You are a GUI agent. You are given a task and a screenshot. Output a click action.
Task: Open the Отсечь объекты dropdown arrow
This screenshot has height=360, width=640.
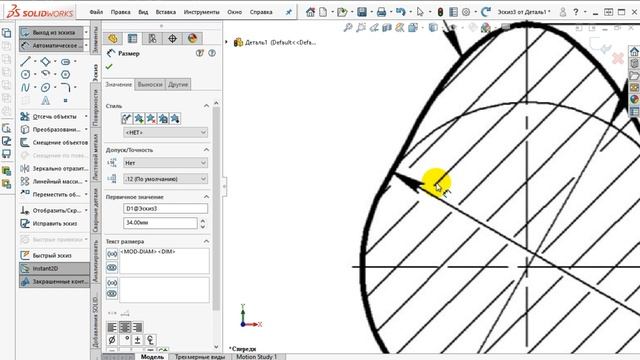pyautogui.click(x=86, y=116)
